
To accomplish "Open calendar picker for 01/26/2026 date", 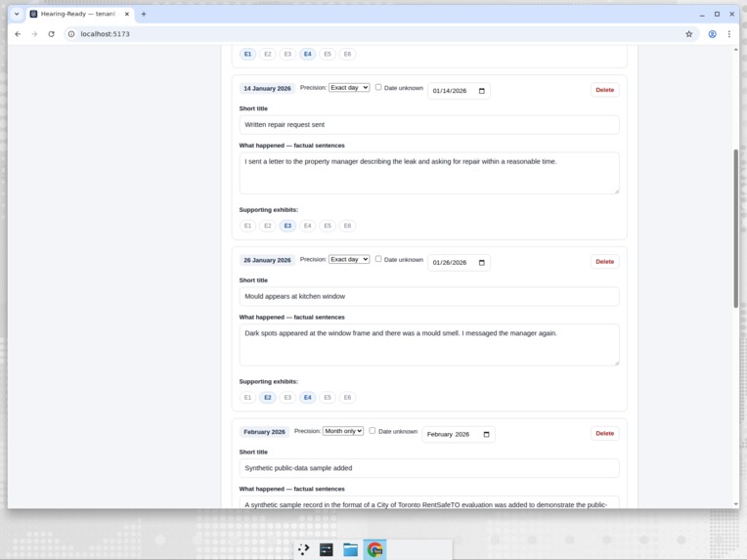I will [x=482, y=263].
